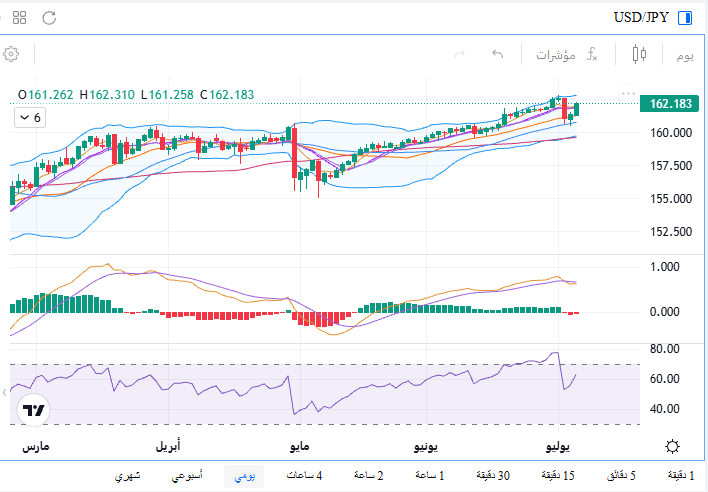Click the redo arrow icon
The height and width of the screenshot is (492, 708).
tap(459, 55)
